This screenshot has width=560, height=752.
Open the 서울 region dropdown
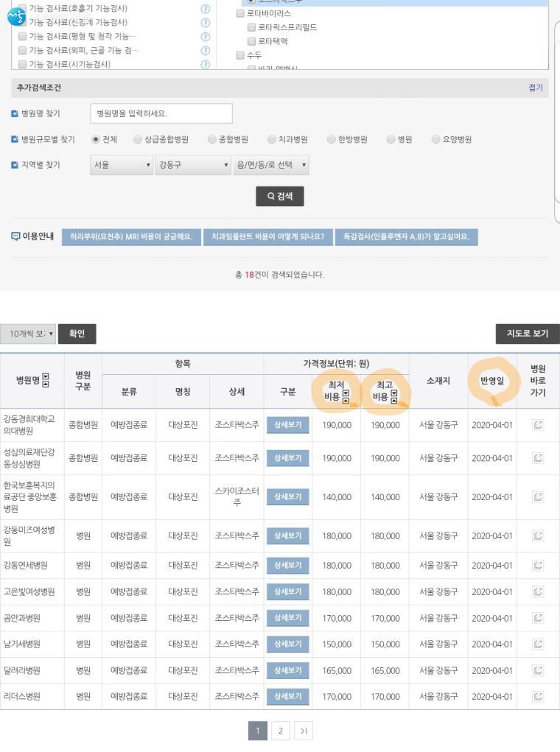[122, 165]
